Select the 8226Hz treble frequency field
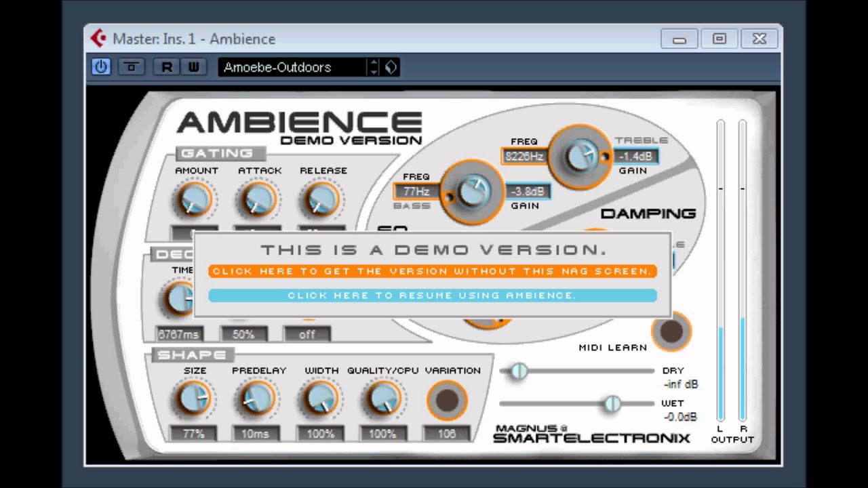 [x=525, y=157]
